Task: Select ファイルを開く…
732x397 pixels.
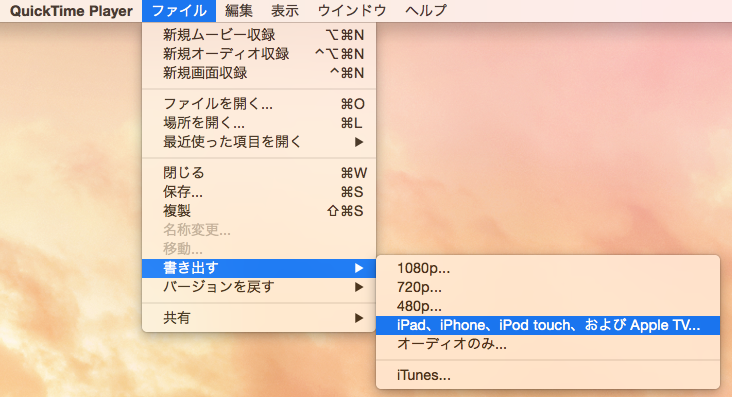Action: coord(259,104)
